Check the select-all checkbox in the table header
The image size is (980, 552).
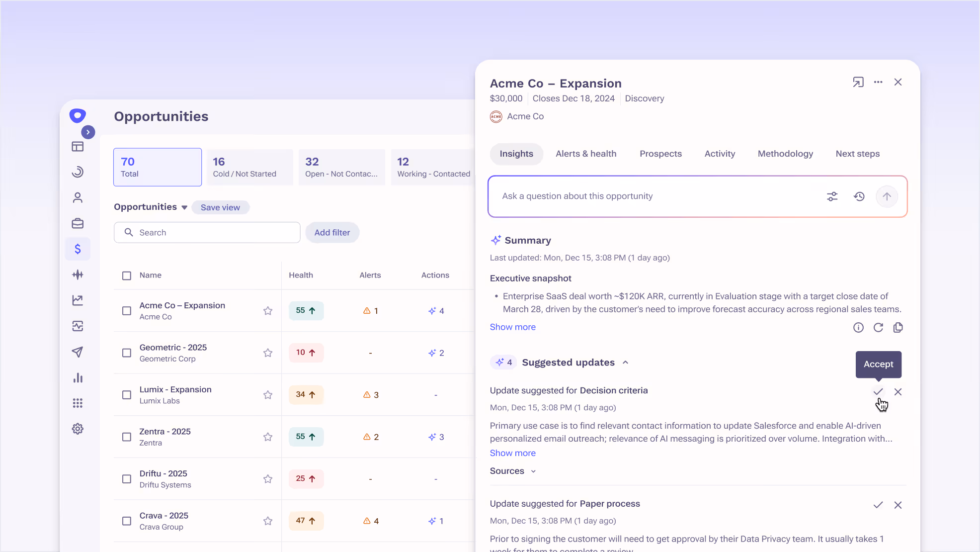click(126, 275)
